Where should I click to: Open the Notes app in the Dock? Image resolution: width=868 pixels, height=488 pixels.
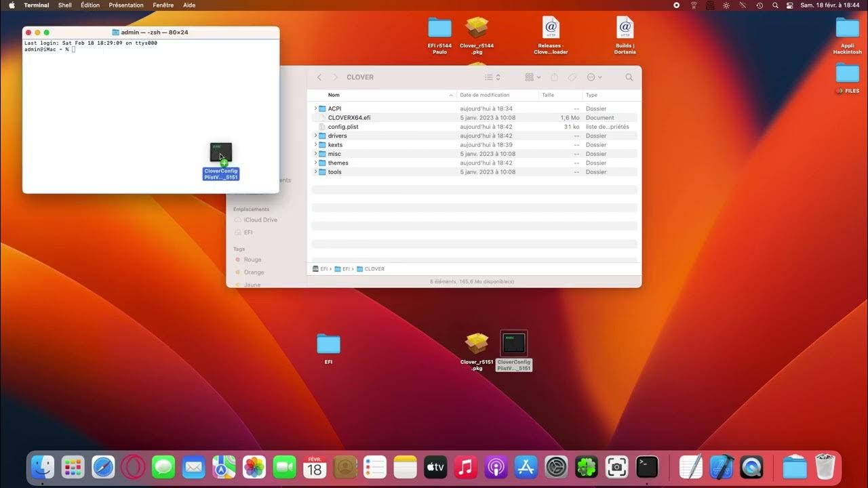[405, 466]
